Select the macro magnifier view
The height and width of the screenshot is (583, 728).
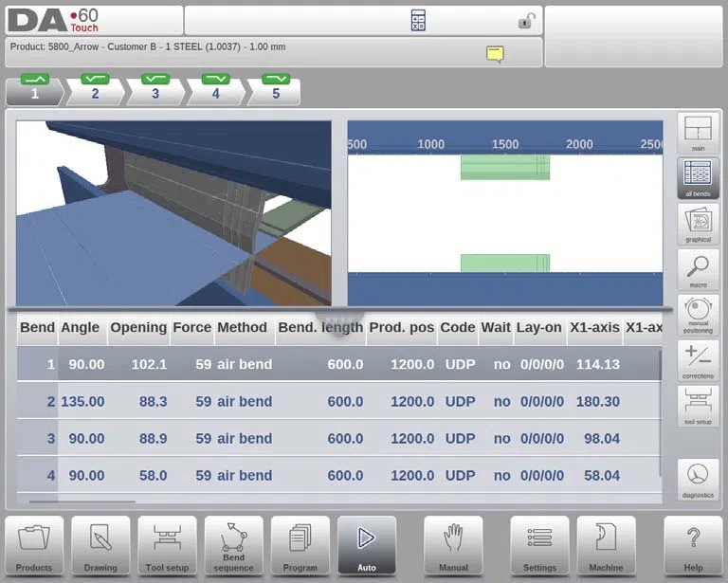[698, 269]
